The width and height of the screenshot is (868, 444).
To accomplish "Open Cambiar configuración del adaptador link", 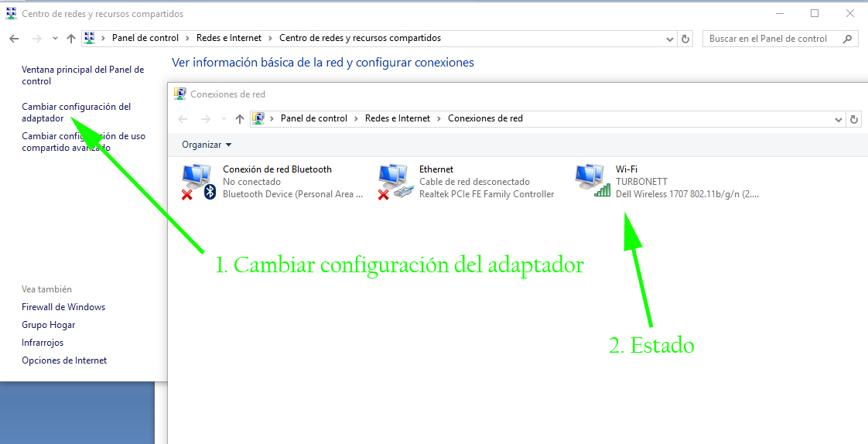I will coord(76,112).
